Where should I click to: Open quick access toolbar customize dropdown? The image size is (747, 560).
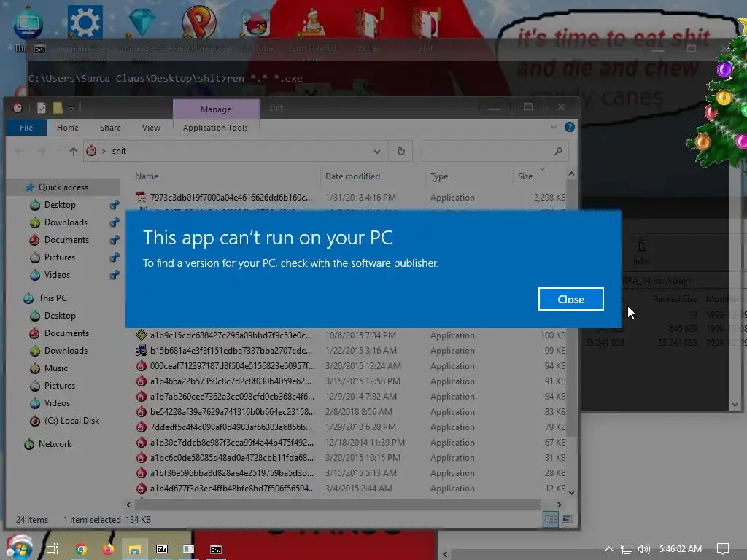click(71, 109)
